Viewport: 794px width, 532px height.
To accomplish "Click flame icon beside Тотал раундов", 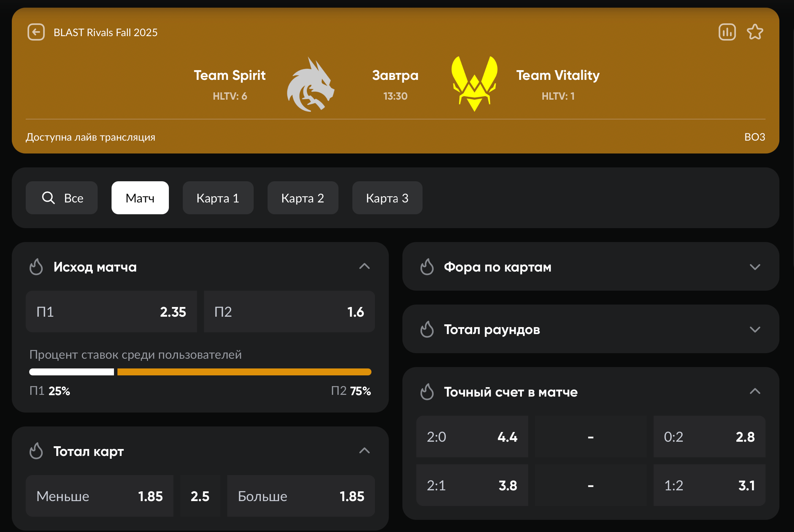I will click(x=427, y=329).
